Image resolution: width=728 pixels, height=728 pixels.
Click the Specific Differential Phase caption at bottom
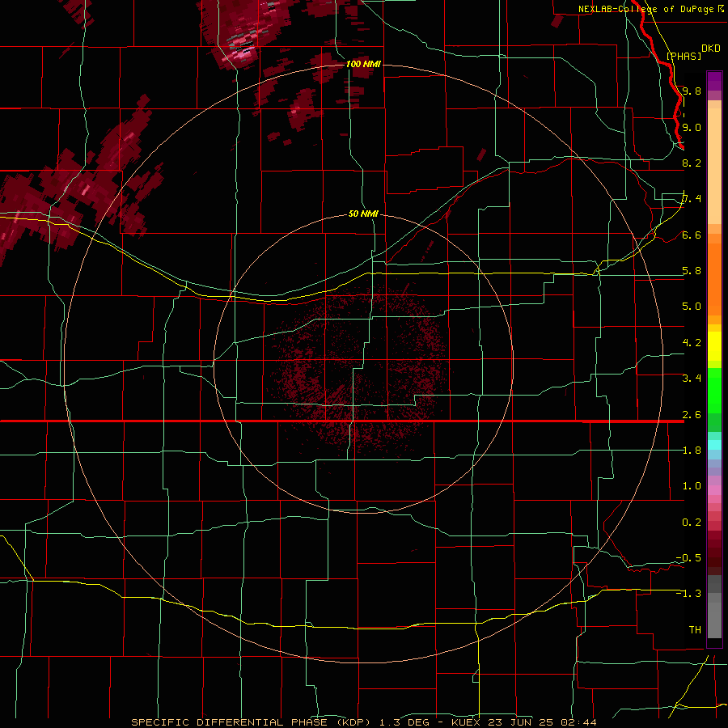click(x=363, y=722)
